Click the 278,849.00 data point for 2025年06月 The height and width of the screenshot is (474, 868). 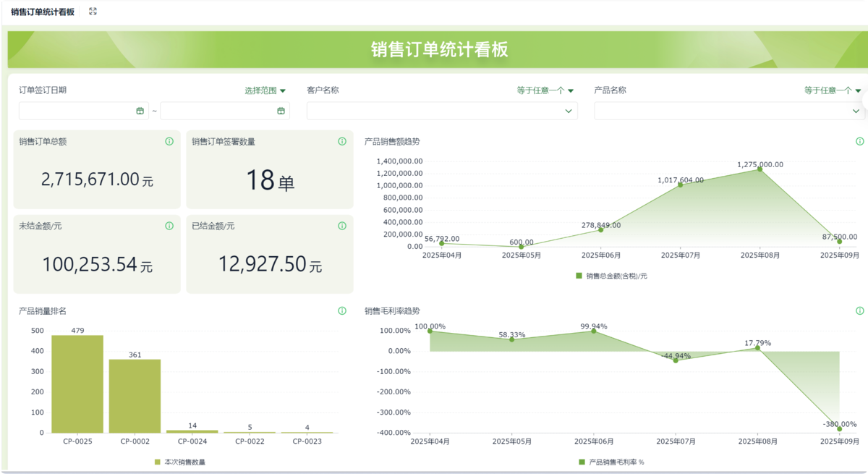[600, 229]
